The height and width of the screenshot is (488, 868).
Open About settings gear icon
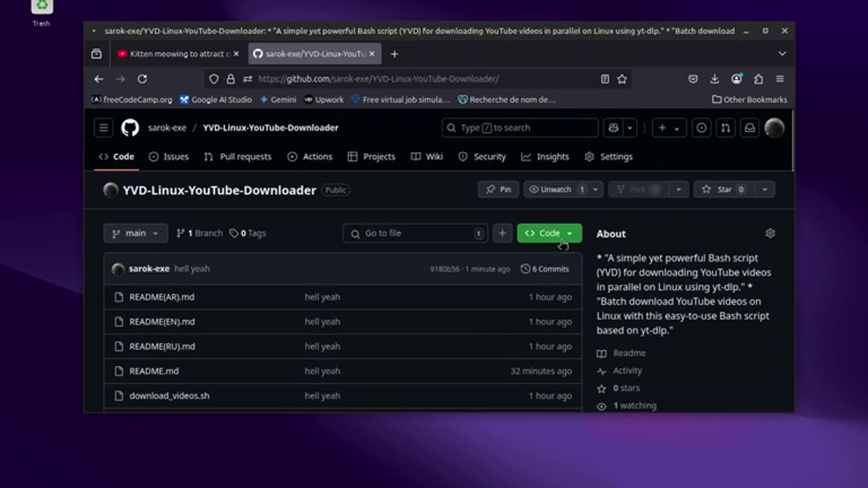click(x=770, y=233)
